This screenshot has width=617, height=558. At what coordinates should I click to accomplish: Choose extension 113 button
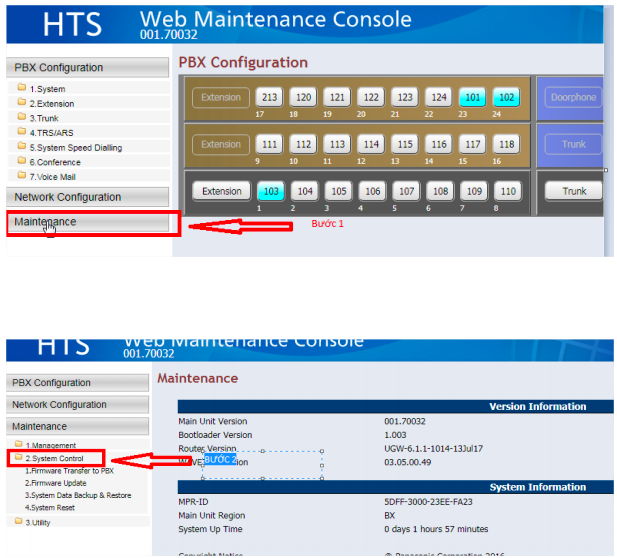[x=337, y=144]
